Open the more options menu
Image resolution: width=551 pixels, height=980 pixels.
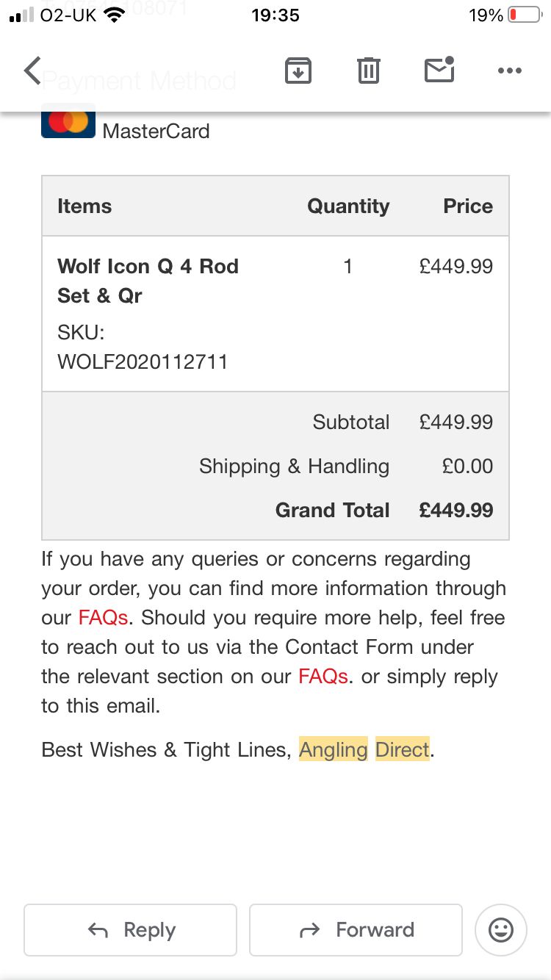point(509,71)
